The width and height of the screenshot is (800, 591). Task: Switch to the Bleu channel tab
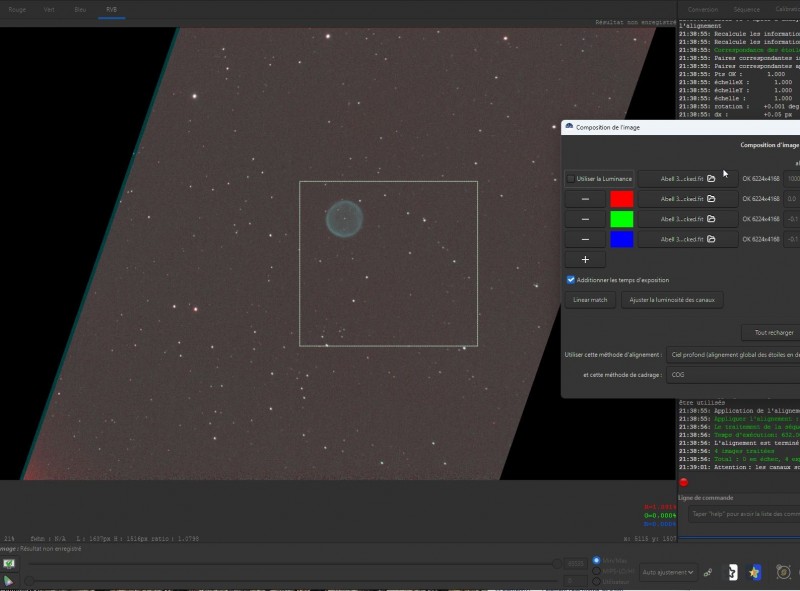[x=80, y=10]
